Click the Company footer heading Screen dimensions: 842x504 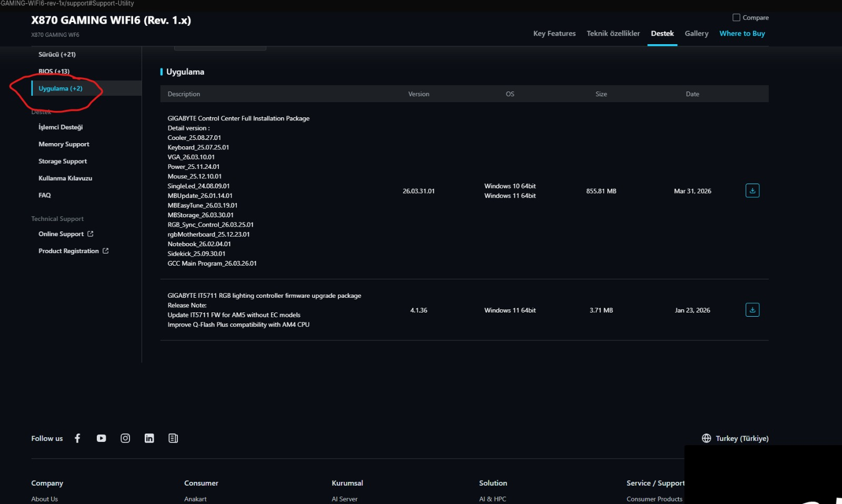(47, 483)
